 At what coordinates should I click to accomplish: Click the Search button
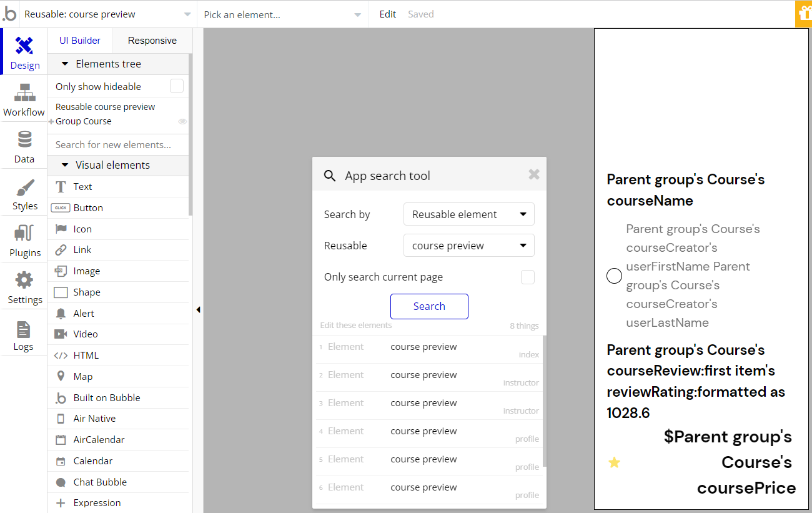pos(429,306)
